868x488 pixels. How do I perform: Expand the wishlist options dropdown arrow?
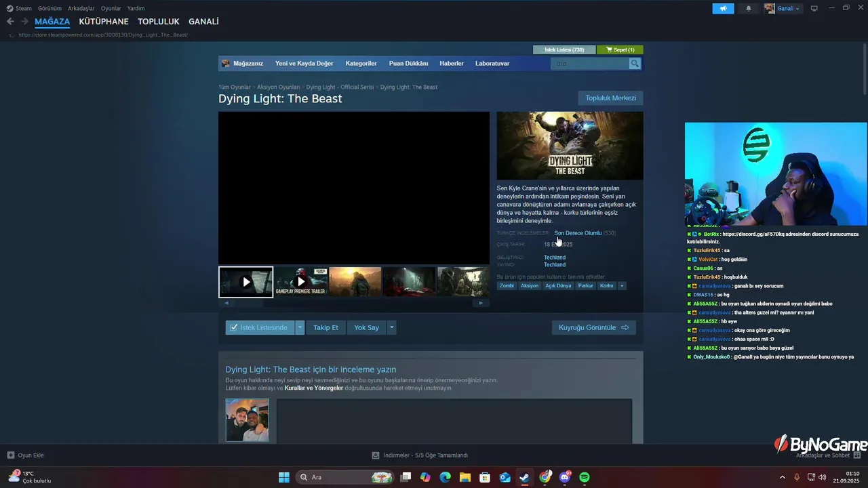pos(300,327)
